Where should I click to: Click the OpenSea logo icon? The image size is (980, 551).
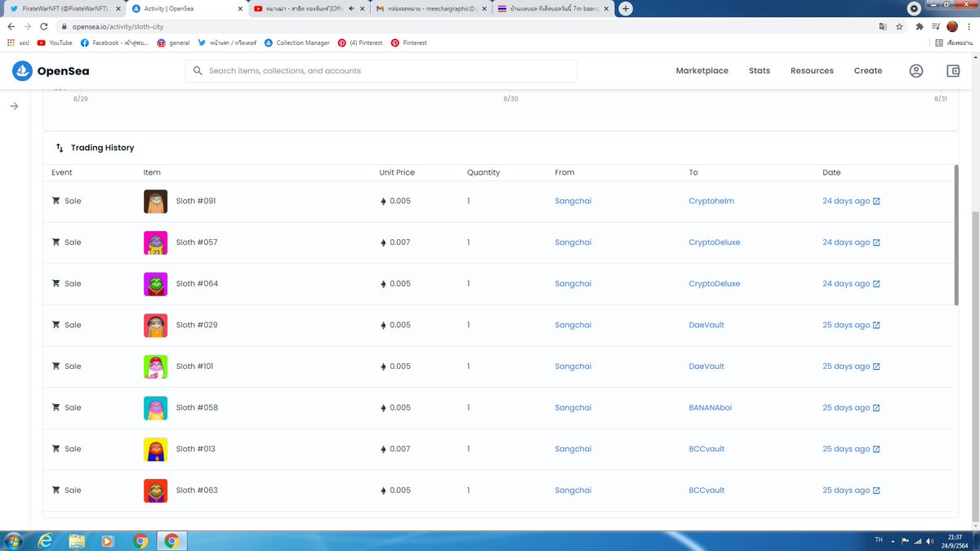pyautogui.click(x=22, y=71)
